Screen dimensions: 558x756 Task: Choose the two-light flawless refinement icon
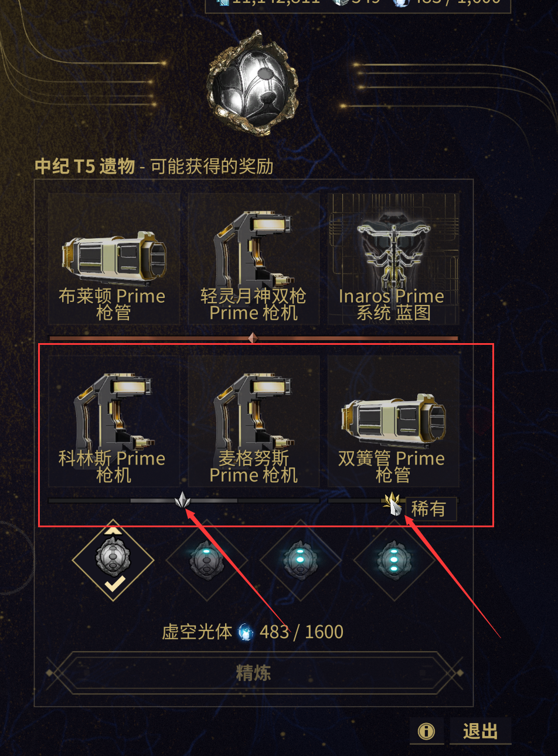click(x=301, y=560)
